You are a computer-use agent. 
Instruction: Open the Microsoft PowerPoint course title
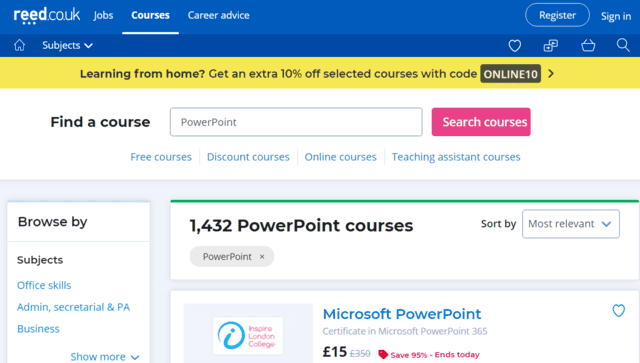coord(402,314)
